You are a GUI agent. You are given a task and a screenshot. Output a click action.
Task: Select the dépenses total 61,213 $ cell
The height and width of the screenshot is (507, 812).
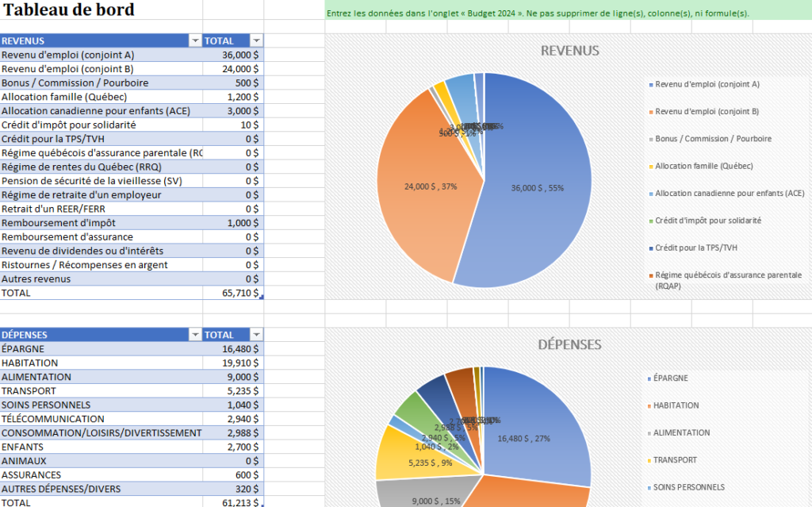233,501
